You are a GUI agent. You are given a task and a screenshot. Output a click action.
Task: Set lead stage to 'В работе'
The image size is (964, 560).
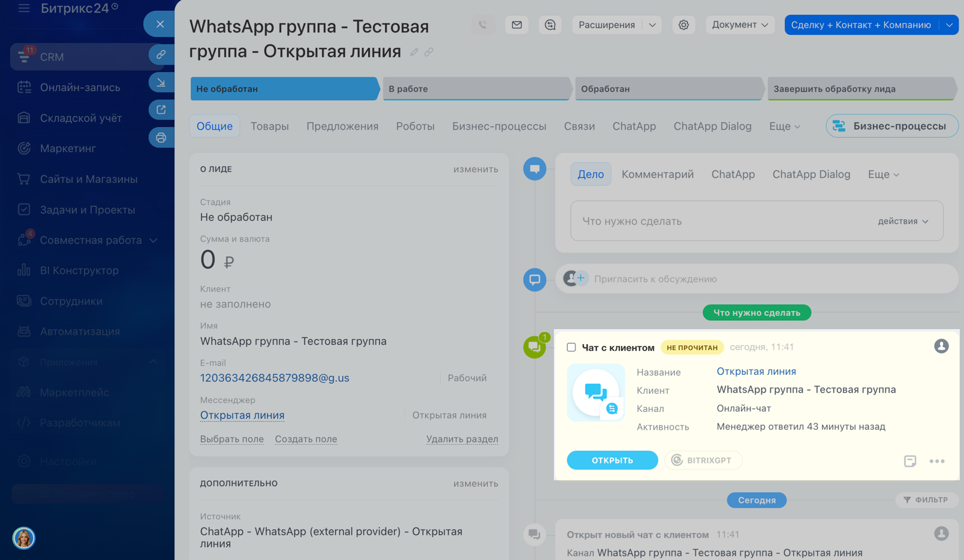pos(476,89)
